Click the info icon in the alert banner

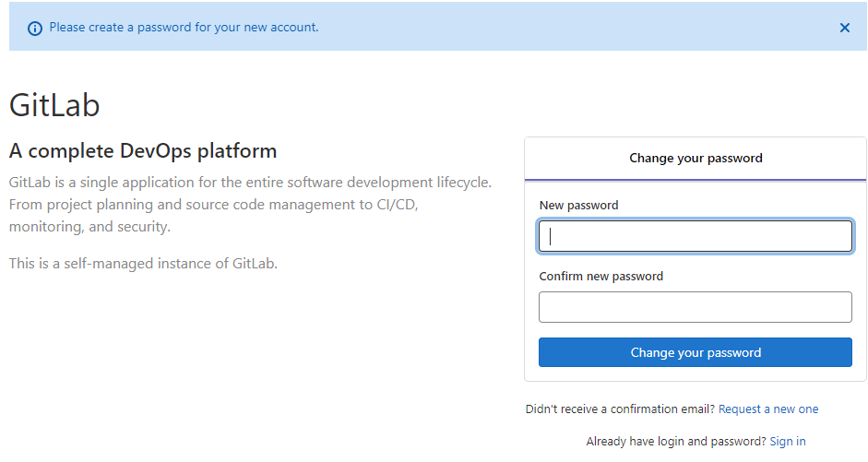[x=35, y=28]
